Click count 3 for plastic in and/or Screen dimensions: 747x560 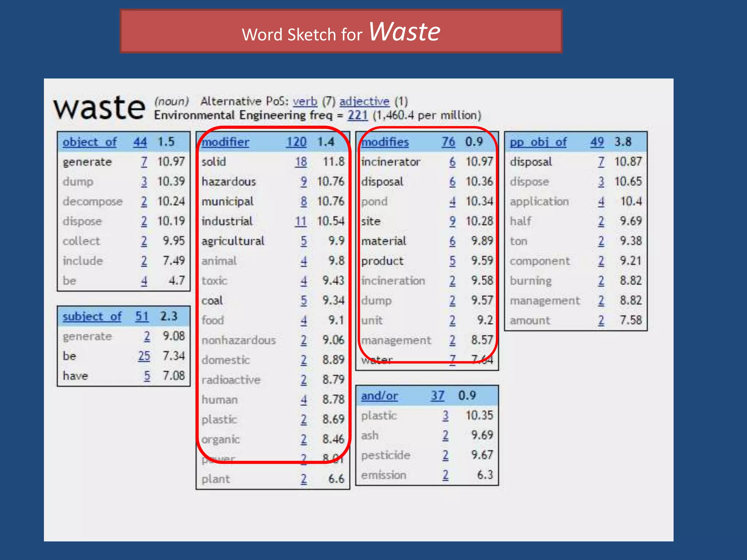(x=445, y=415)
